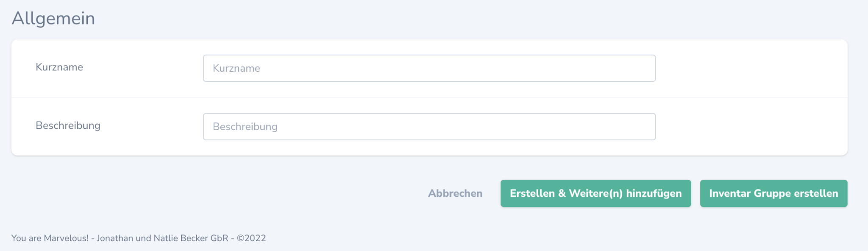
Task: Submit form using Inventar Gruppe erstellen
Action: 773,193
